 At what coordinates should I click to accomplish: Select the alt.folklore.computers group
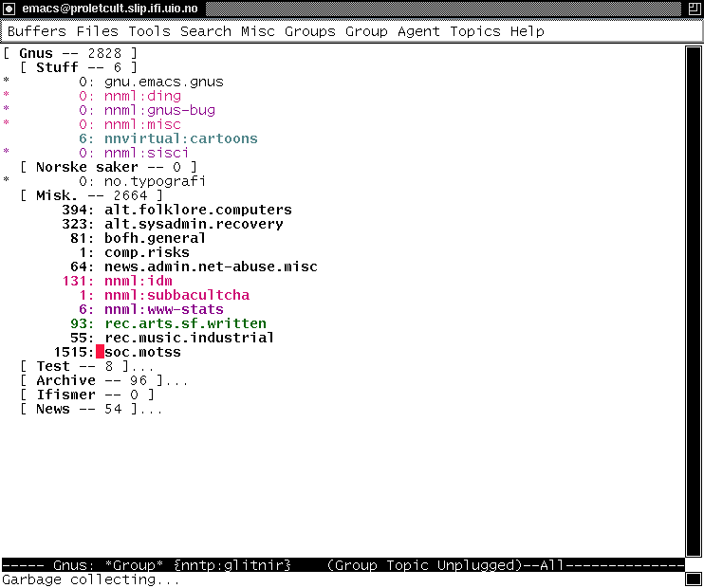pyautogui.click(x=198, y=210)
